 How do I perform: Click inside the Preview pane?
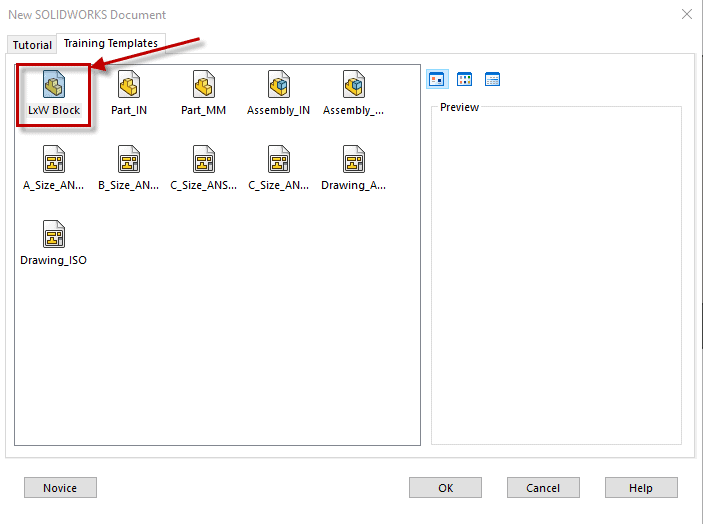tap(556, 278)
